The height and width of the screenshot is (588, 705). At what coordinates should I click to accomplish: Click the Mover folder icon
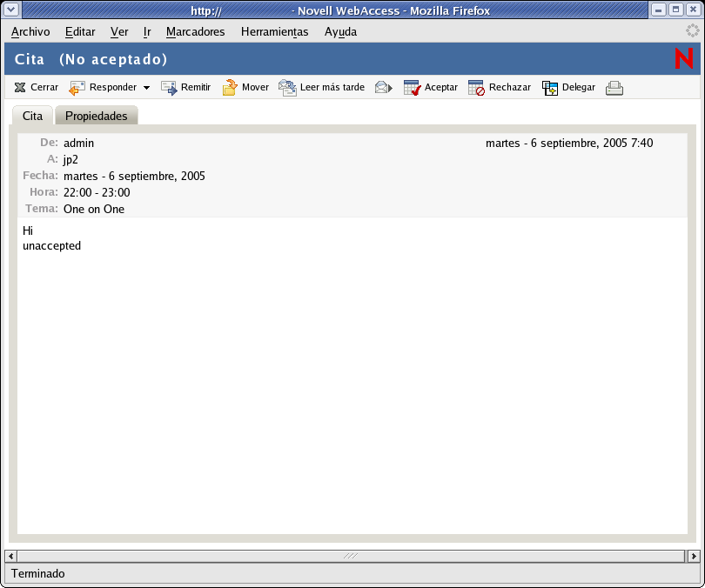(x=230, y=87)
